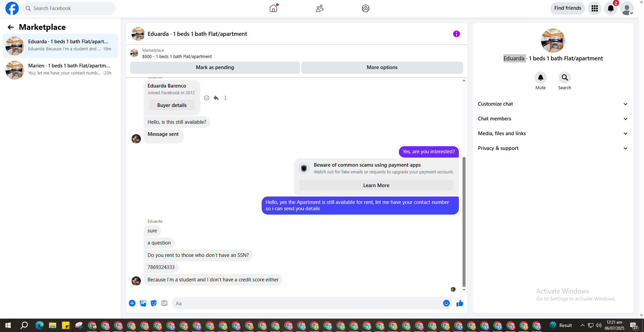Open conversation information purple icon
The height and width of the screenshot is (332, 644).
pyautogui.click(x=457, y=34)
